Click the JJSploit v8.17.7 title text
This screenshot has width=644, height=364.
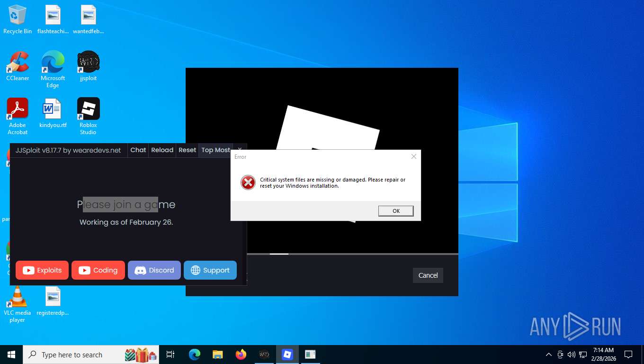point(68,150)
